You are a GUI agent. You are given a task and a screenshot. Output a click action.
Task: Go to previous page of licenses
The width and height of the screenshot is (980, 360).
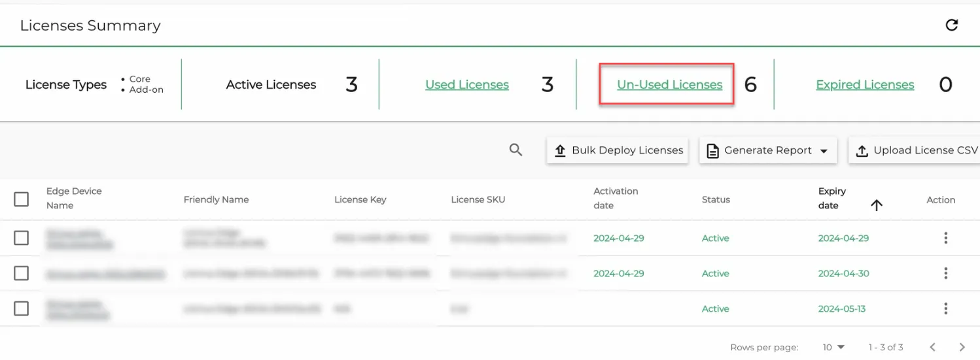933,347
